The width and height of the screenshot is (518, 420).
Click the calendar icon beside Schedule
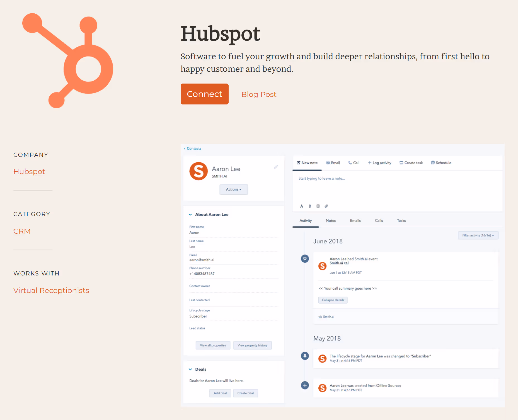[x=433, y=163]
